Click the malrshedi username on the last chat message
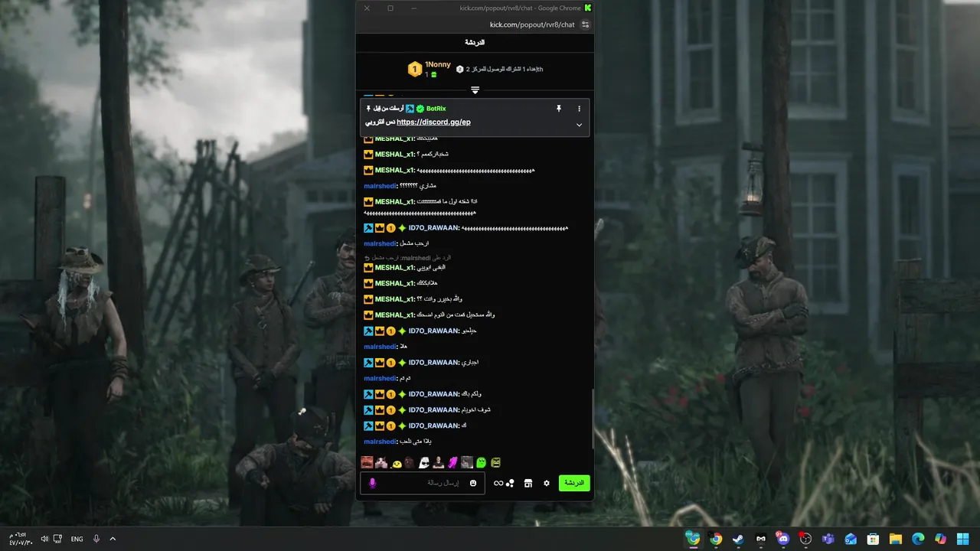The image size is (980, 551). 381,442
